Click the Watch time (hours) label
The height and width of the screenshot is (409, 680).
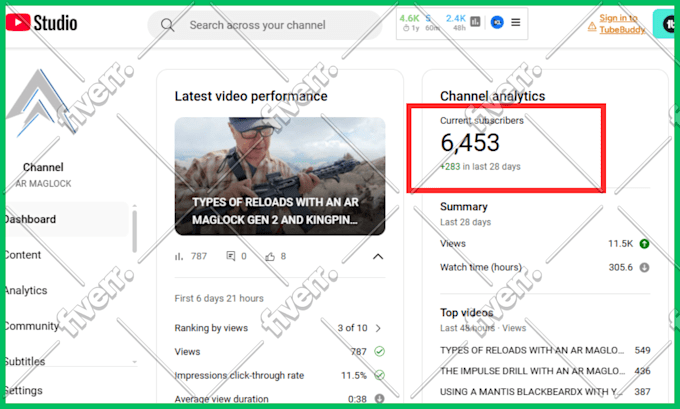point(481,267)
